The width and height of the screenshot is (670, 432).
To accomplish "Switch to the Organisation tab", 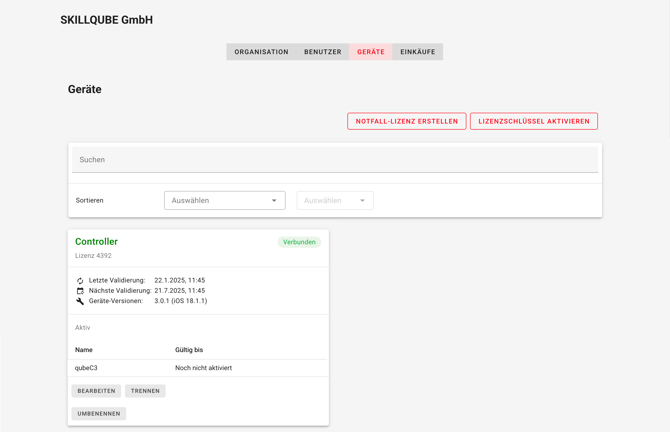I will tap(261, 52).
